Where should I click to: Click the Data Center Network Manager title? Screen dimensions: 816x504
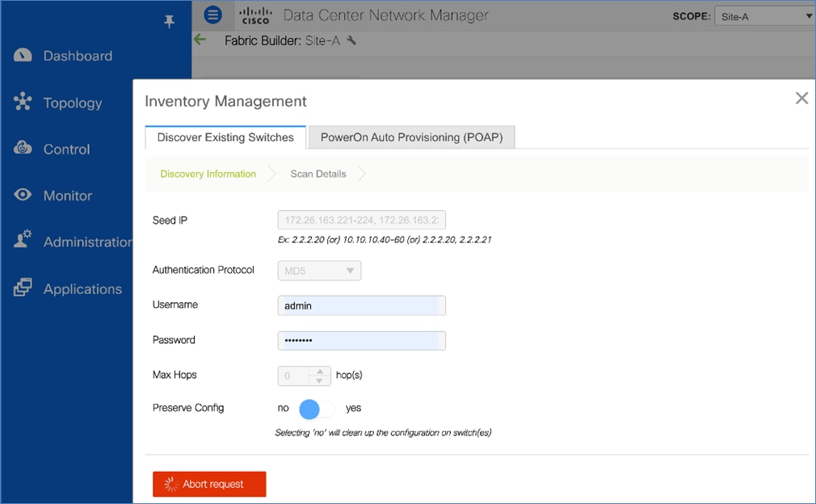(385, 15)
